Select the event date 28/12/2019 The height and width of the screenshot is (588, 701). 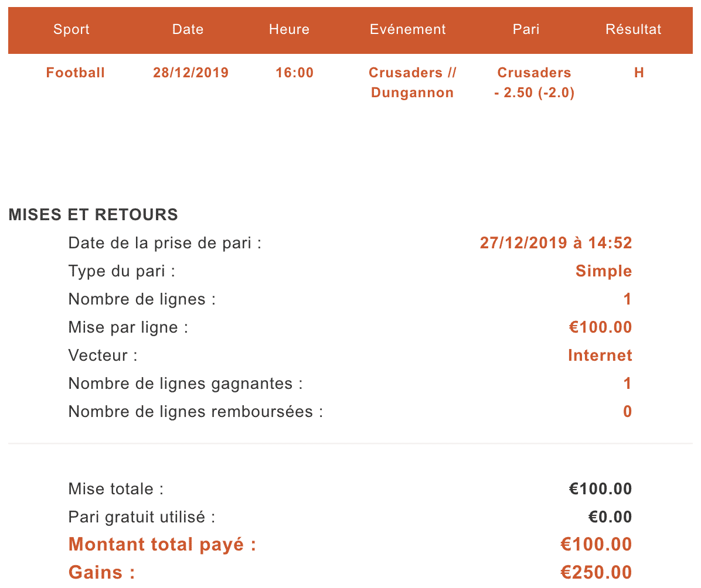[x=191, y=73]
